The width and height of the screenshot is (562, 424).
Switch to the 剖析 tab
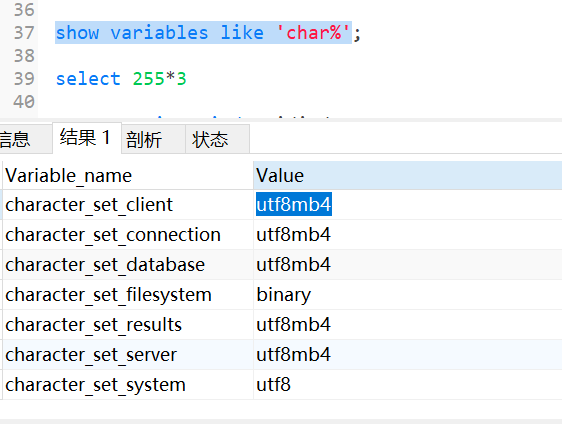153,139
